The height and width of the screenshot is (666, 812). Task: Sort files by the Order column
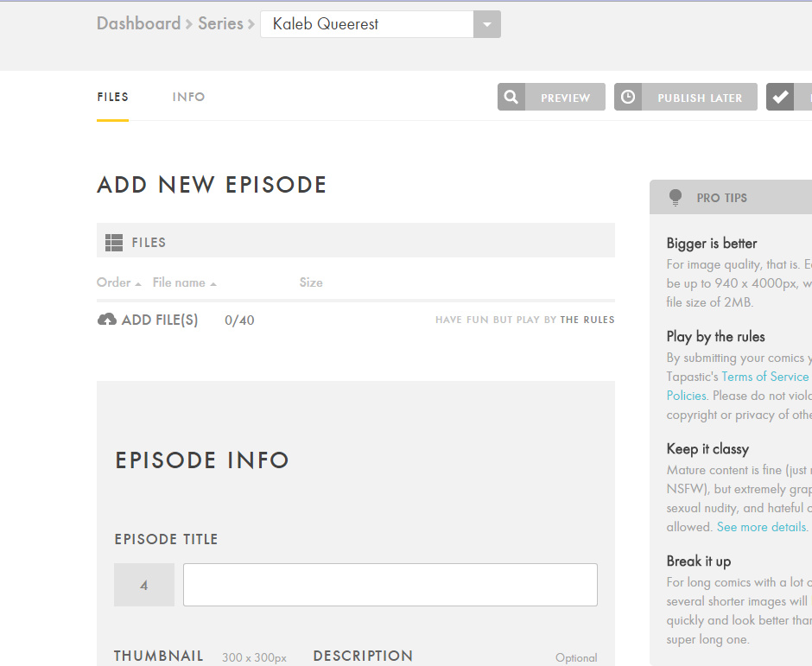118,282
